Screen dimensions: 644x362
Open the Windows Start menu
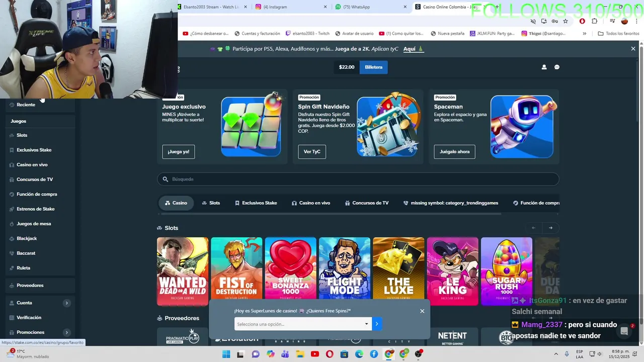click(x=226, y=354)
